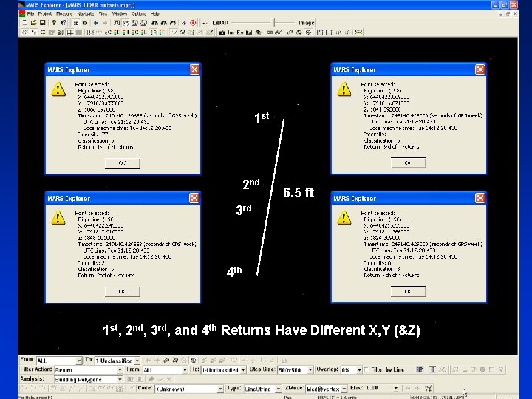
Task: Click the 'Ex' export toolbar button
Action: [x=240, y=33]
